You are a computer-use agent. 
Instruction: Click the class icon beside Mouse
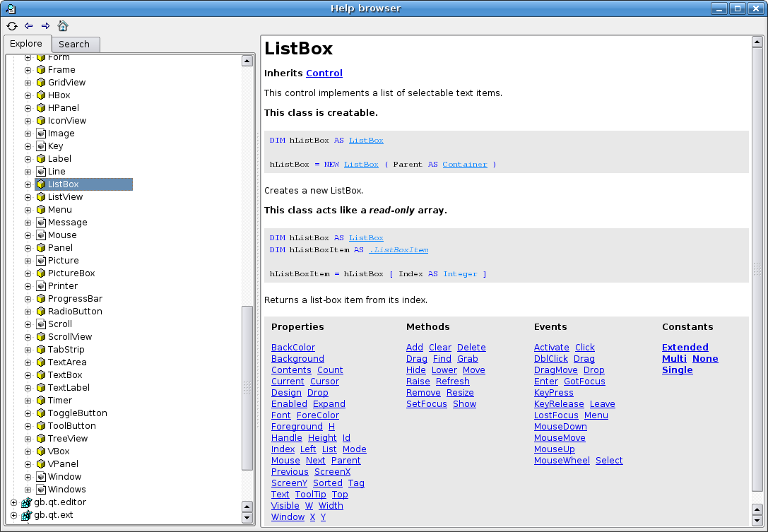point(41,236)
